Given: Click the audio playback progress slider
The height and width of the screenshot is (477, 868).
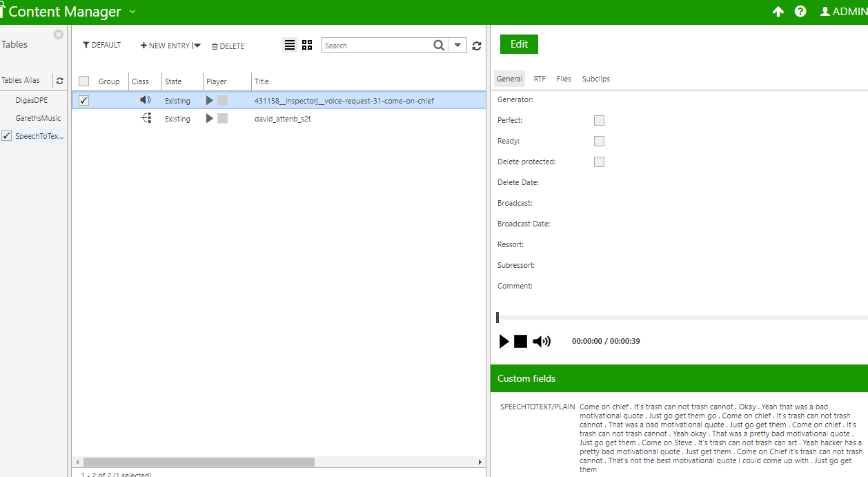Looking at the screenshot, I should click(680, 318).
